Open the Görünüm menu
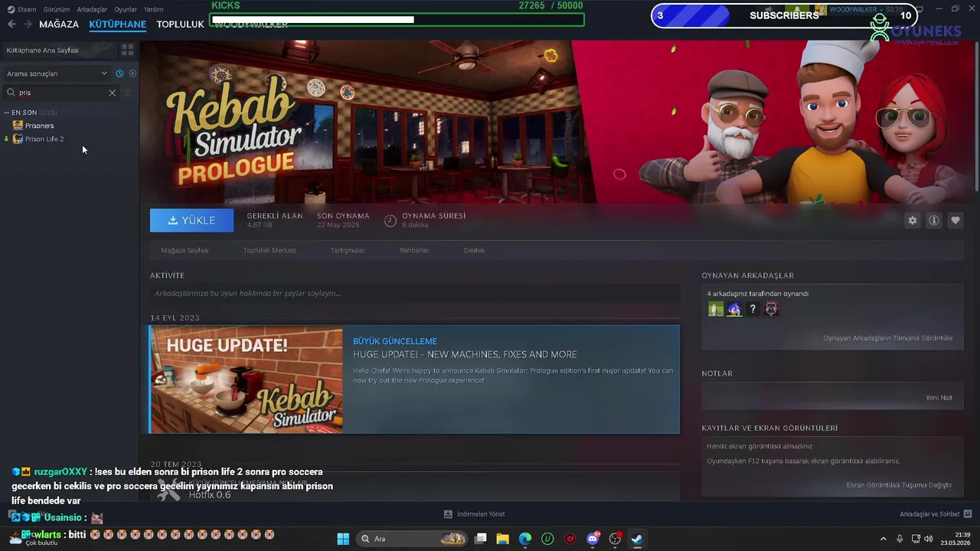Screen dimensions: 980x551 56,9
